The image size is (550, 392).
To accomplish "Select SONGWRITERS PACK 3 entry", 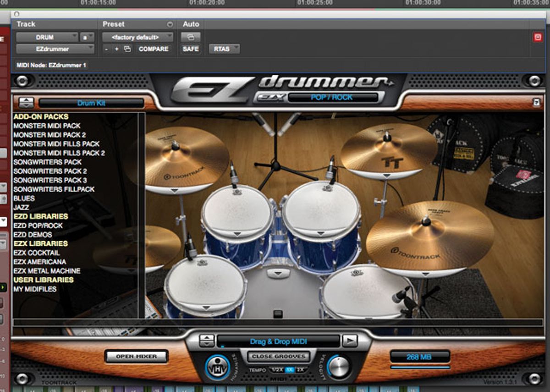I will point(50,180).
